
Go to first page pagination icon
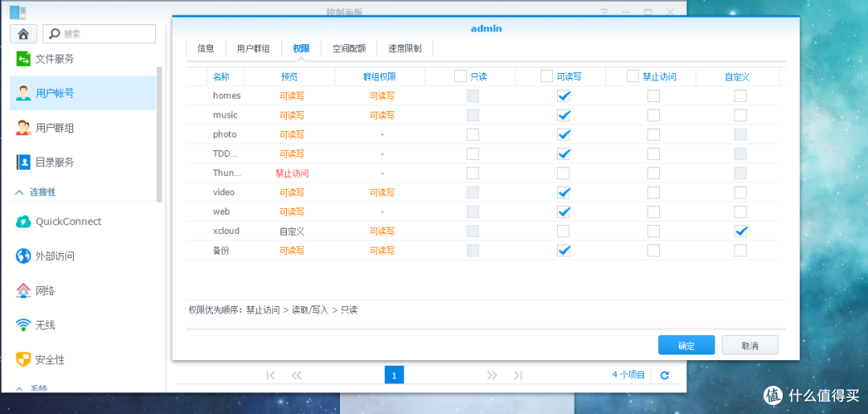271,375
